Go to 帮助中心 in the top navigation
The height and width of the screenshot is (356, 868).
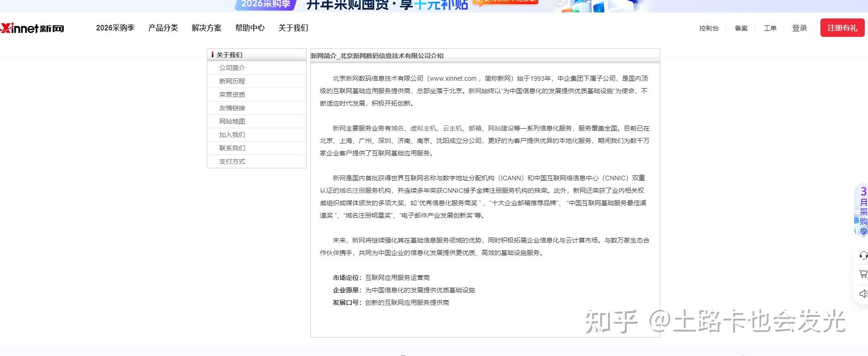(250, 28)
